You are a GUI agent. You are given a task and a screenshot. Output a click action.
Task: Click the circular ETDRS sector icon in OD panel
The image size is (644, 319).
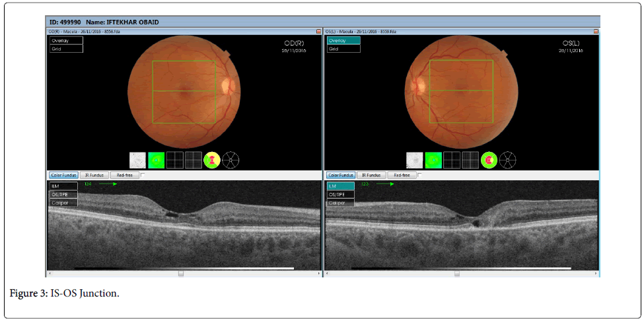[x=231, y=160]
